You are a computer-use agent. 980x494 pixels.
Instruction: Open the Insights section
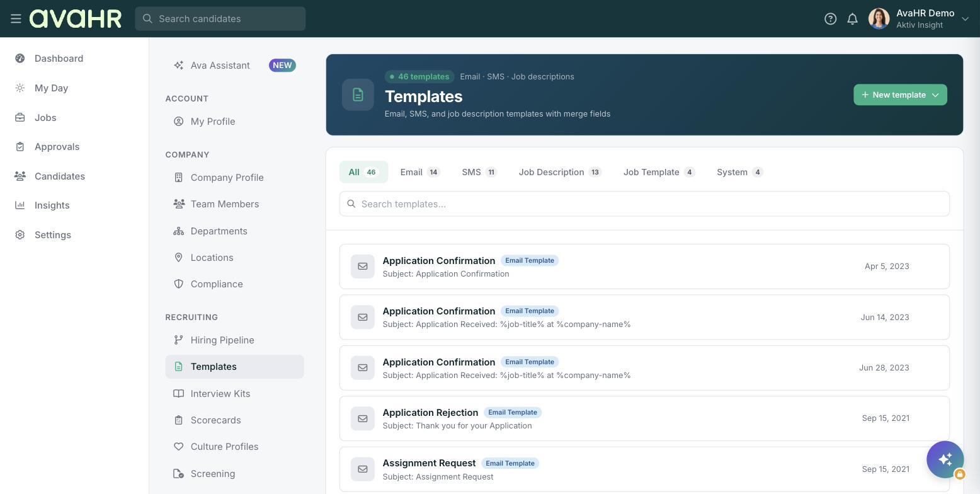coord(52,205)
